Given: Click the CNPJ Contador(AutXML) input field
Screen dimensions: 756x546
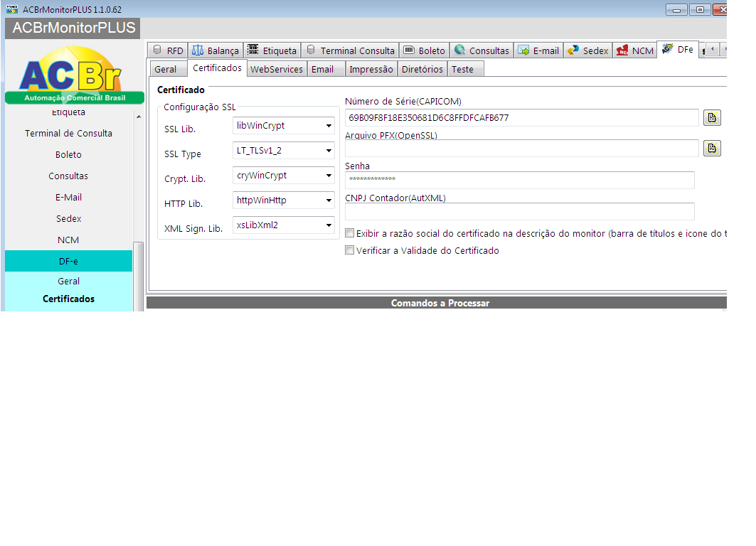Looking at the screenshot, I should (x=520, y=212).
